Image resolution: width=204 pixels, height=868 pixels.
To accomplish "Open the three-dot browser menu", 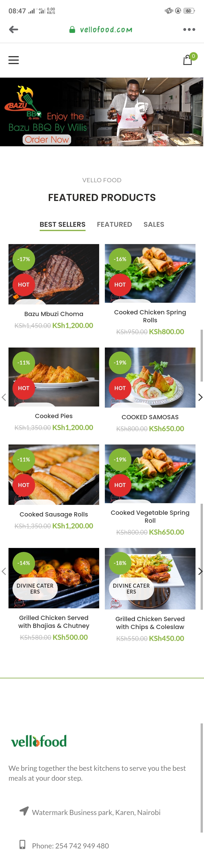I will pyautogui.click(x=189, y=30).
